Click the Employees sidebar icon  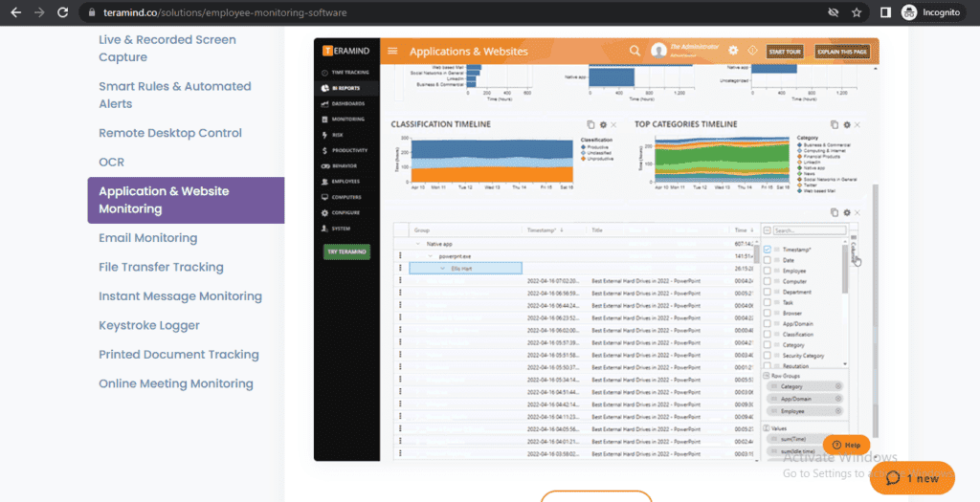tap(325, 182)
